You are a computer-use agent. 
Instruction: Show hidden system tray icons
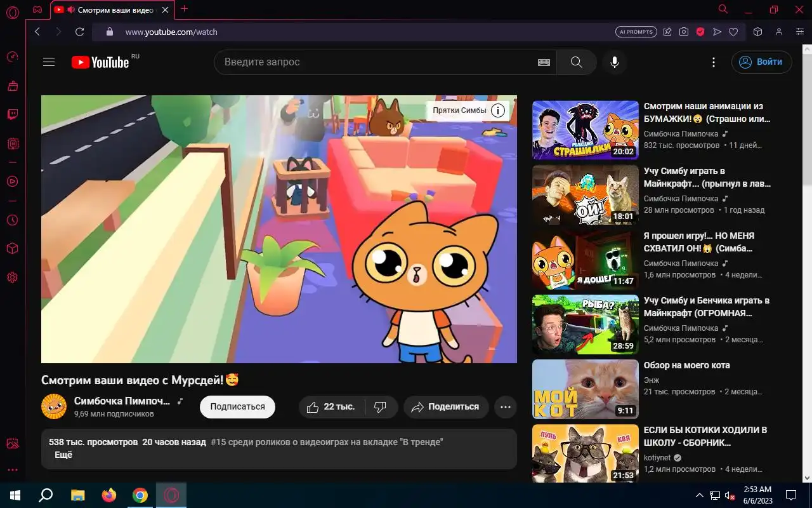[x=700, y=495]
